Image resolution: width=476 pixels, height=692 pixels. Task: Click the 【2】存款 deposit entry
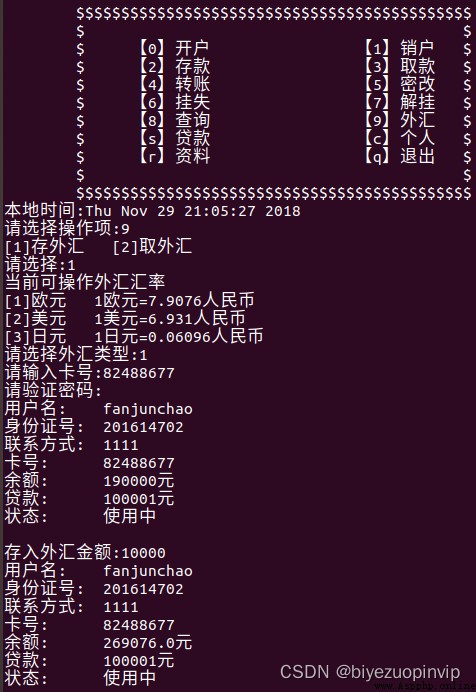174,66
